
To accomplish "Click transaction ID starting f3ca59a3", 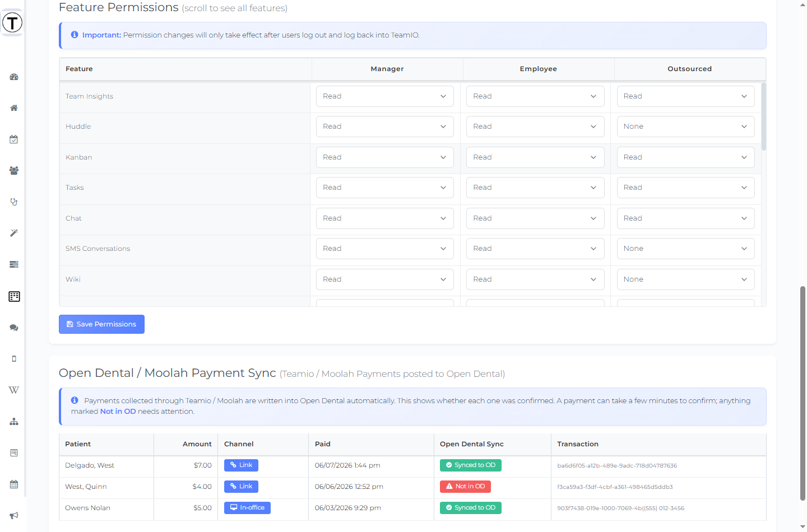I will (x=615, y=487).
